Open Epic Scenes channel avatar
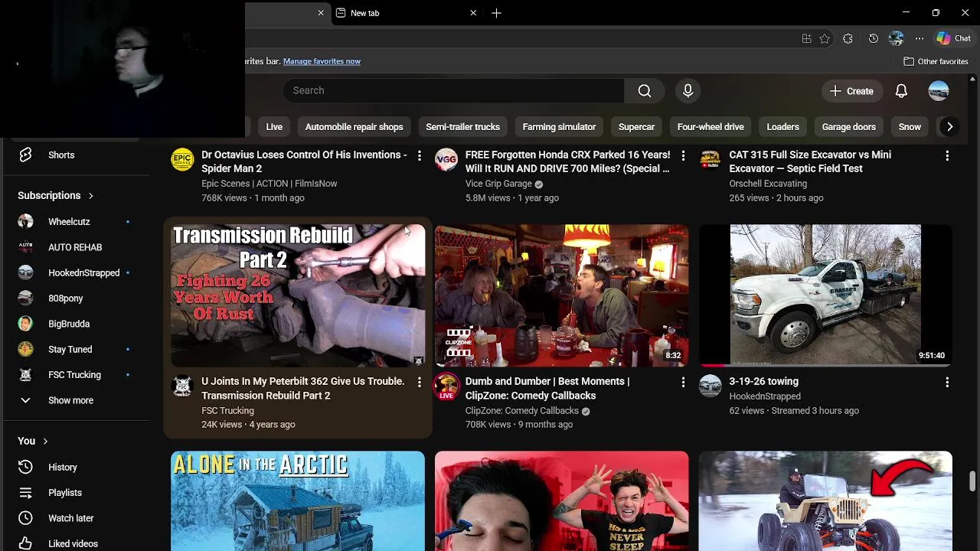The image size is (980, 551). click(182, 159)
